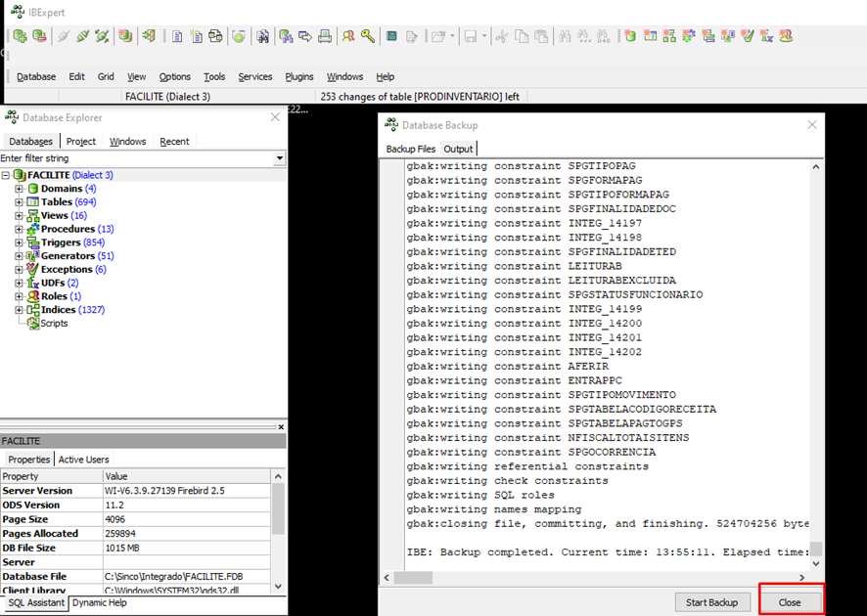Switch to the Active Users tab

pyautogui.click(x=84, y=460)
